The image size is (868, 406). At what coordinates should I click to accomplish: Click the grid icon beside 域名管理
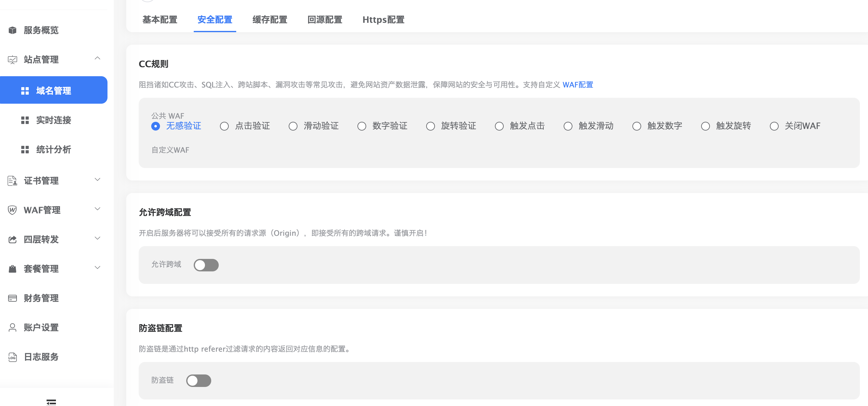25,91
